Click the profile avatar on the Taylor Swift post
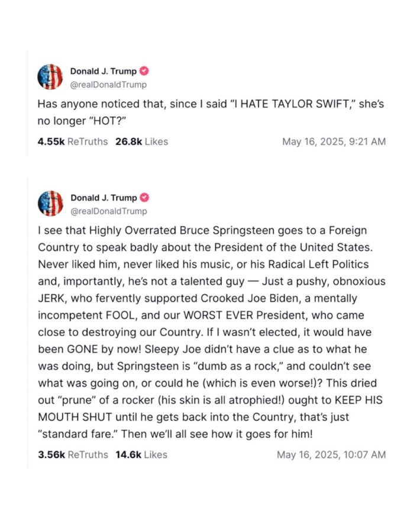The width and height of the screenshot is (420, 525). coord(50,77)
